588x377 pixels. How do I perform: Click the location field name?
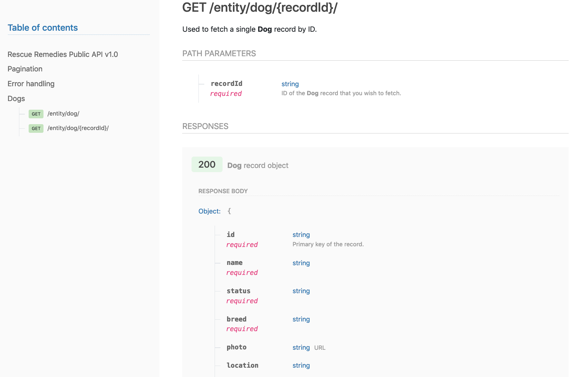(242, 365)
